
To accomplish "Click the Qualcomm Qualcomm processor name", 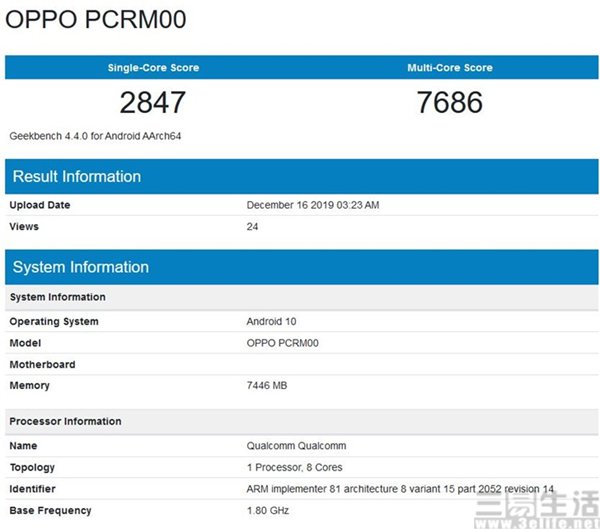I will 296,445.
